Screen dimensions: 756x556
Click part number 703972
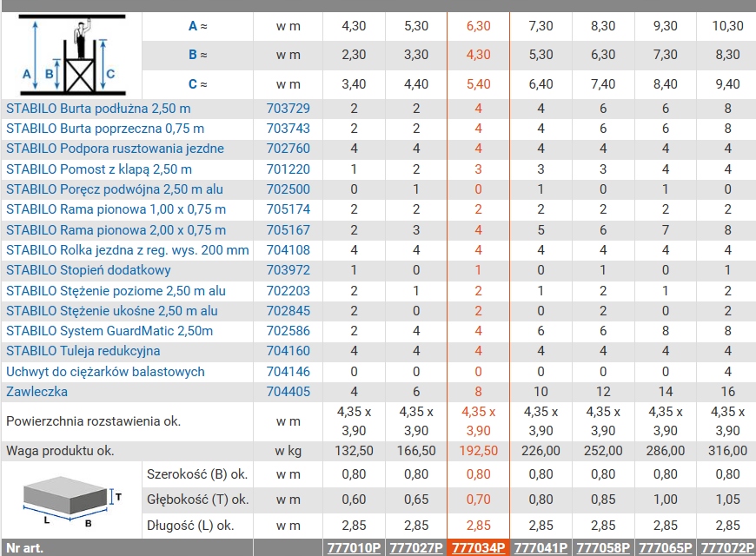(288, 270)
